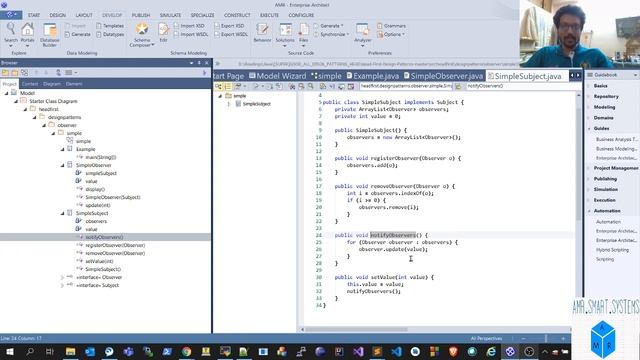The width and height of the screenshot is (640, 360).
Task: Open Visual Studio from the taskbar
Action: [358, 351]
